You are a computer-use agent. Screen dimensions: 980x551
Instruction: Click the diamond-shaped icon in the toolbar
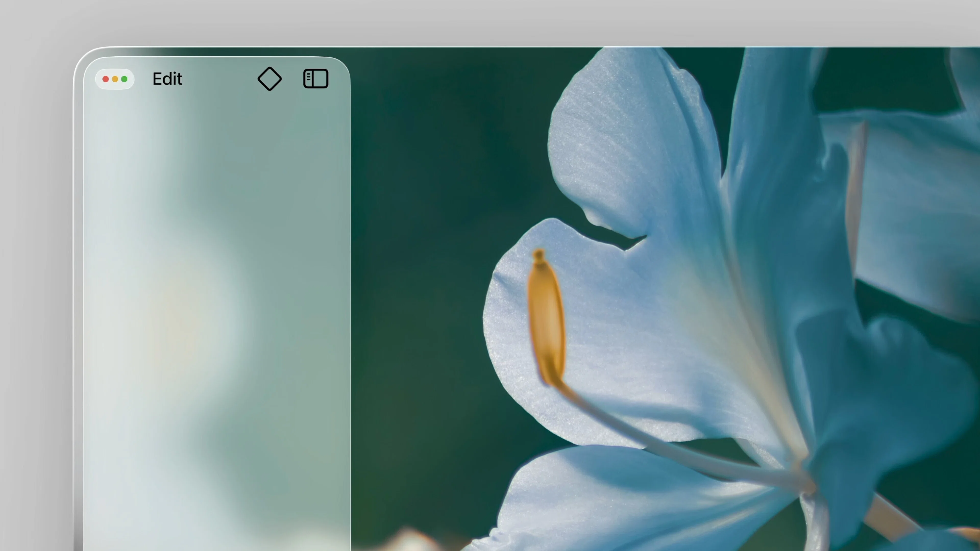(270, 79)
